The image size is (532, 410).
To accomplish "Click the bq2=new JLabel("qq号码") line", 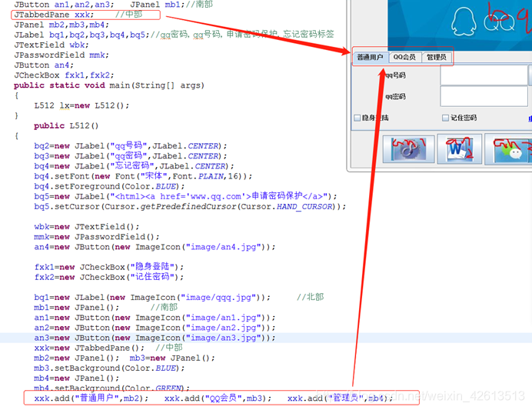I will click(x=131, y=146).
